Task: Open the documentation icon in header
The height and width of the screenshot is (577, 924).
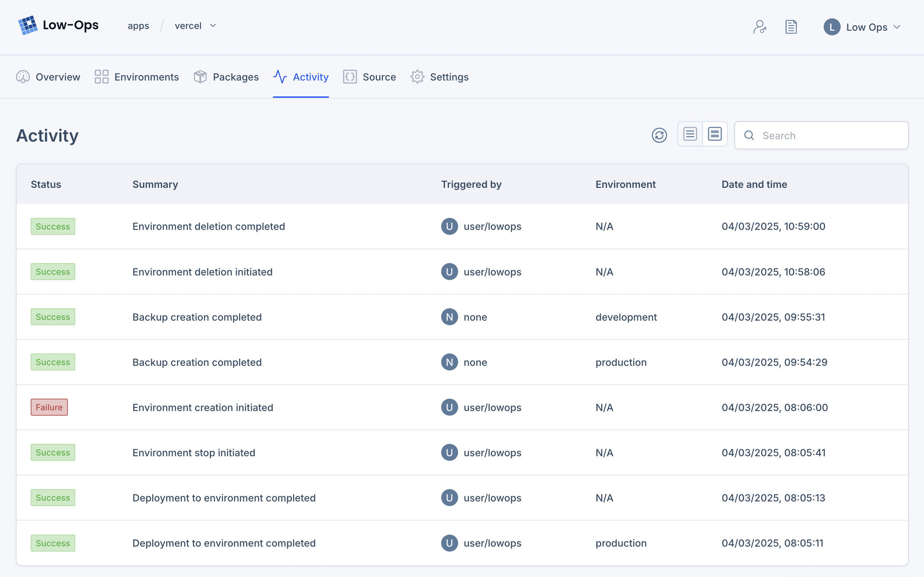Action: (791, 27)
